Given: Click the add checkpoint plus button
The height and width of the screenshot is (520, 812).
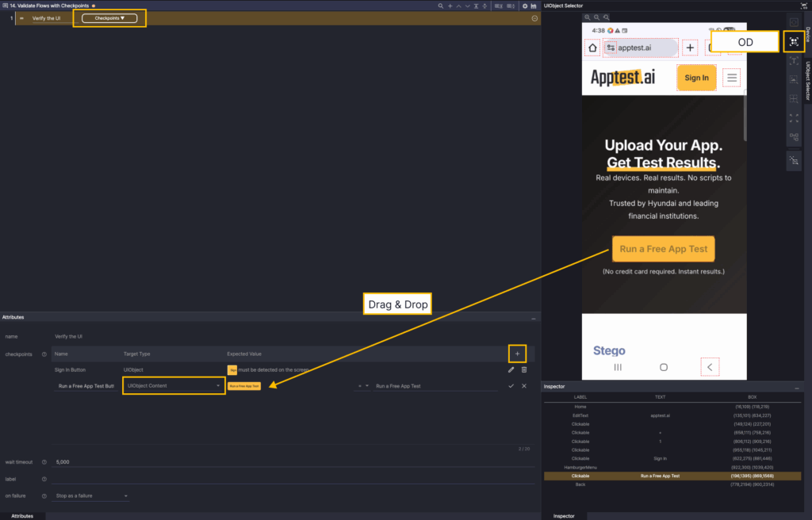Looking at the screenshot, I should click(x=517, y=354).
